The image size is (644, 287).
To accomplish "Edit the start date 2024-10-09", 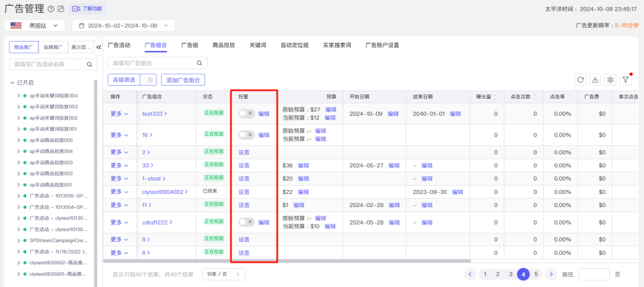I will (x=394, y=114).
